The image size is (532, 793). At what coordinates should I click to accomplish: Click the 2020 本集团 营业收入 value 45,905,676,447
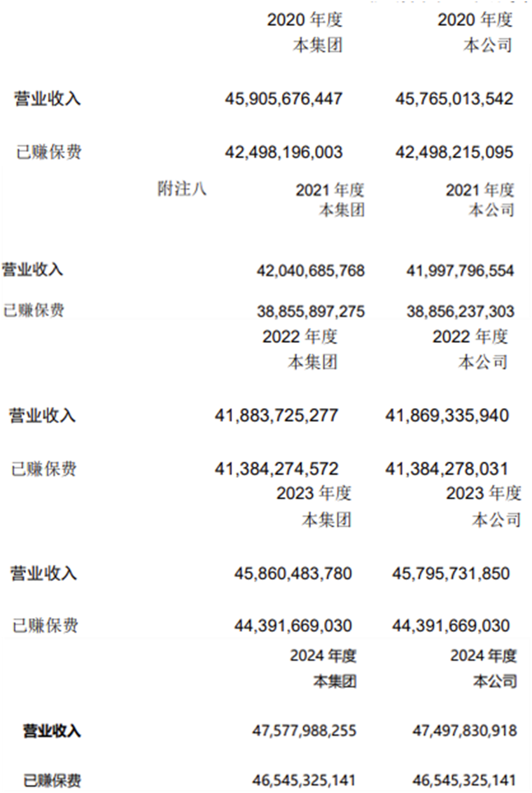(284, 99)
